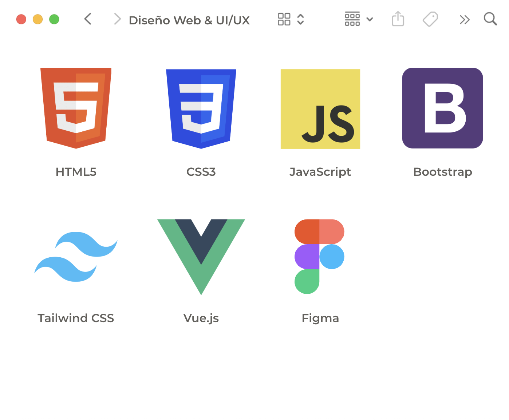Screen dimensions: 509x420
Task: Click the Diseño Web & UI/UX title
Action: coord(189,20)
